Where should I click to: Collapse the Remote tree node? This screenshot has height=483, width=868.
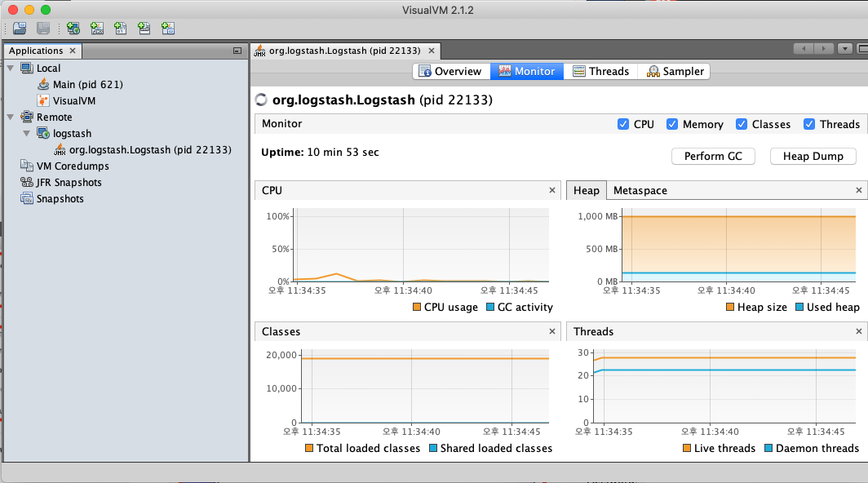11,117
